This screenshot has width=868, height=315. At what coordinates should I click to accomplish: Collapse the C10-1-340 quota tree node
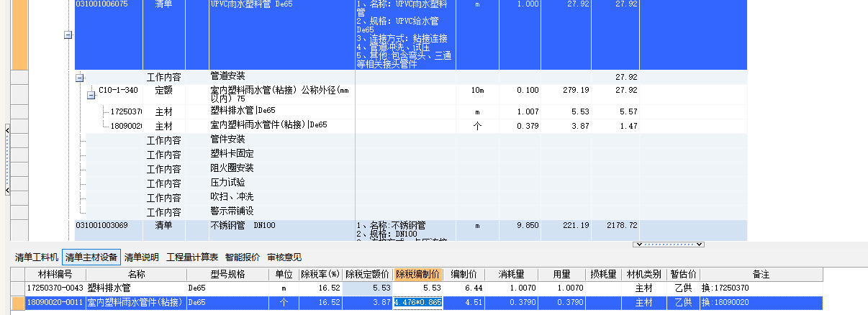[x=91, y=95]
